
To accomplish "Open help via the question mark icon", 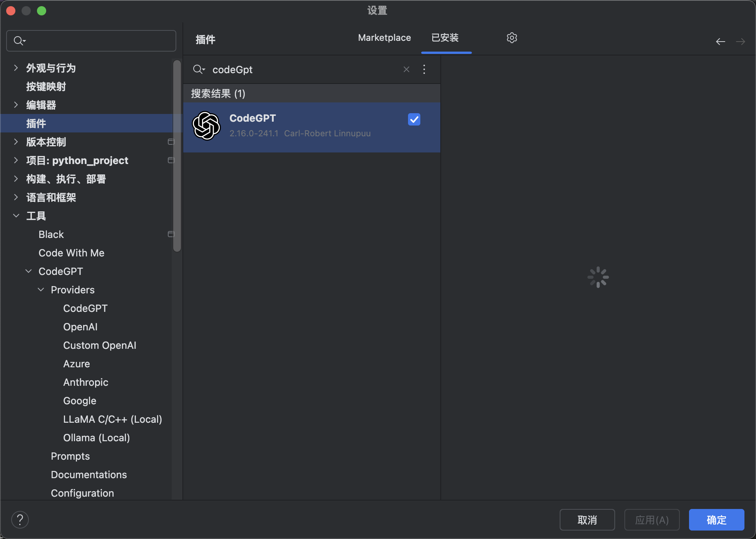I will point(21,519).
